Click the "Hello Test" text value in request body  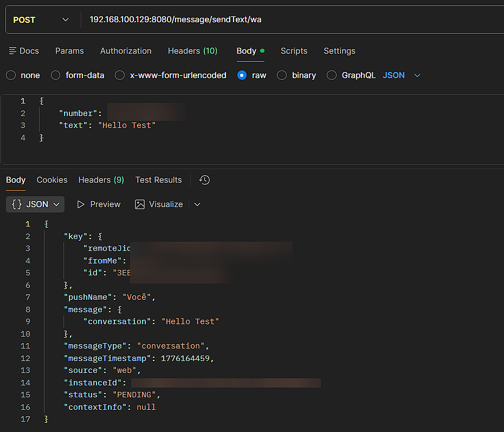pyautogui.click(x=127, y=125)
